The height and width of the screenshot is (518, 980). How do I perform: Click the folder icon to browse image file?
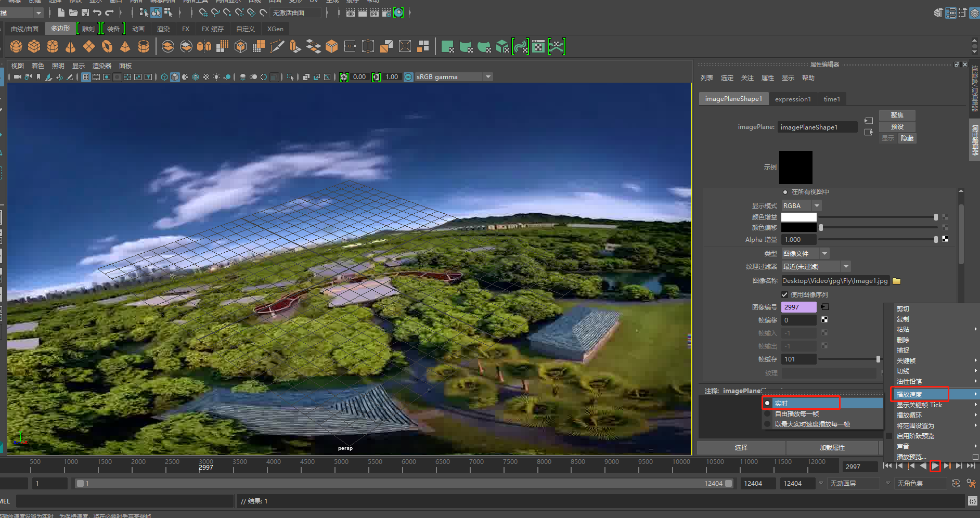click(x=897, y=281)
